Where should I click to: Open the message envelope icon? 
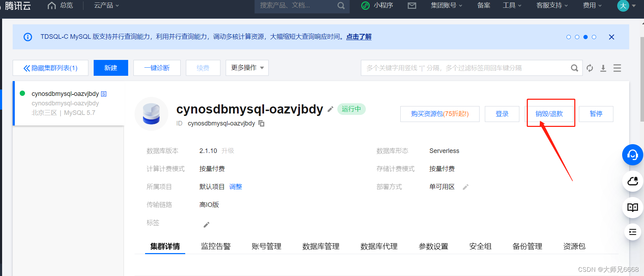point(412,5)
